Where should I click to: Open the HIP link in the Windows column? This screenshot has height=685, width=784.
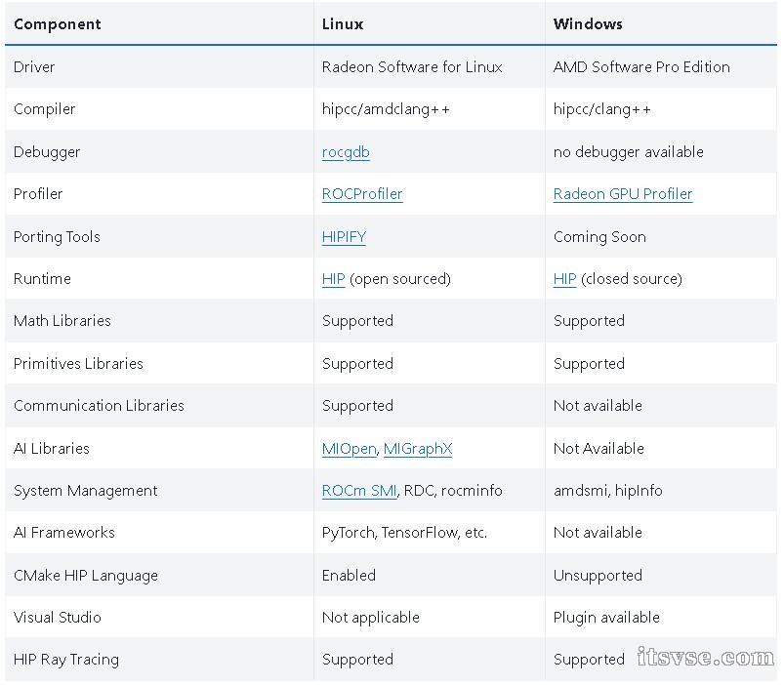565,279
